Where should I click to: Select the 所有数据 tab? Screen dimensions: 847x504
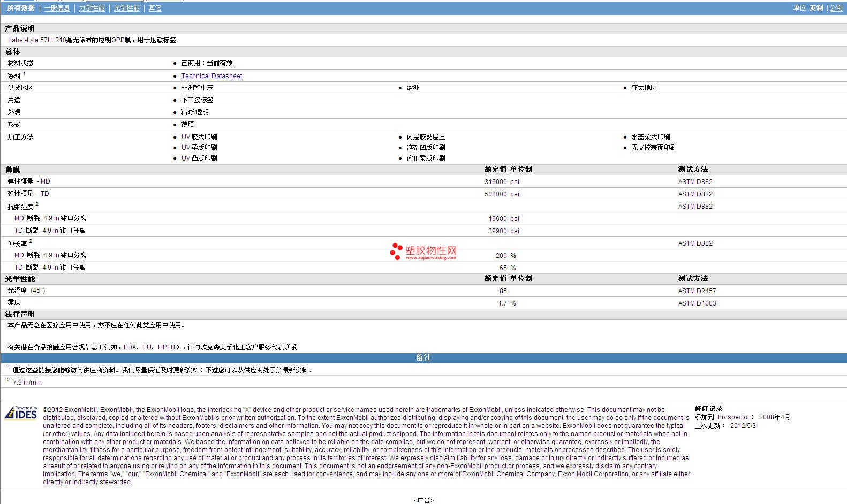click(x=21, y=8)
